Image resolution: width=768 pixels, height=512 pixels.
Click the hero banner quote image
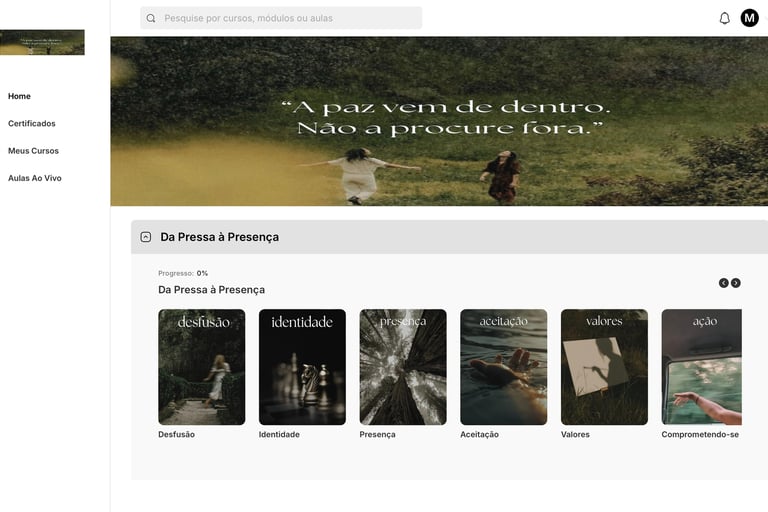coord(439,121)
